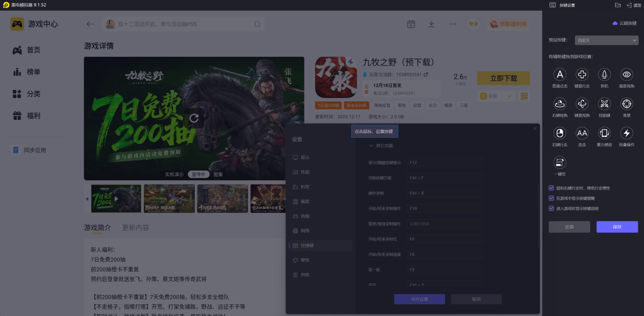Select the 普通点击 (normal tap) key icon
Screen dimensions: 644x316
tap(560, 75)
